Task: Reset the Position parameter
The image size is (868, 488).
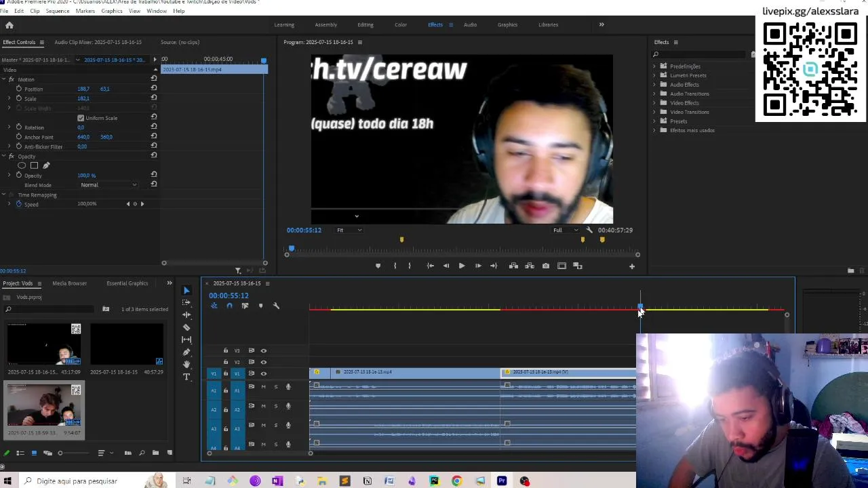Action: pos(154,89)
